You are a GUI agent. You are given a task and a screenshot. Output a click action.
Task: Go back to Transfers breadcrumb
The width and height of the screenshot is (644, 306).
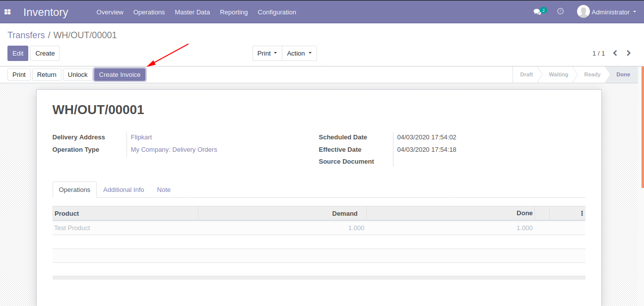tap(26, 35)
